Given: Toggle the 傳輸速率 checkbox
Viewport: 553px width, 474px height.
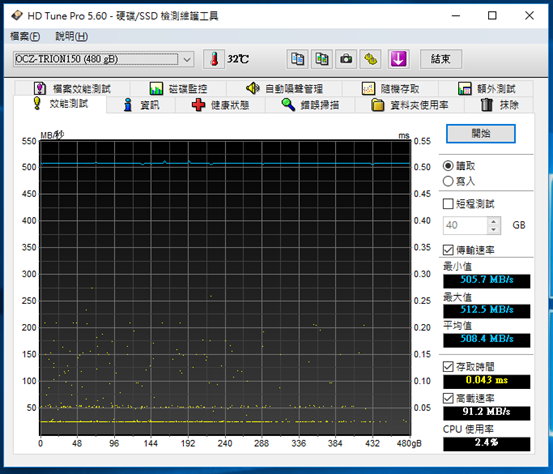Looking at the screenshot, I should click(x=448, y=250).
